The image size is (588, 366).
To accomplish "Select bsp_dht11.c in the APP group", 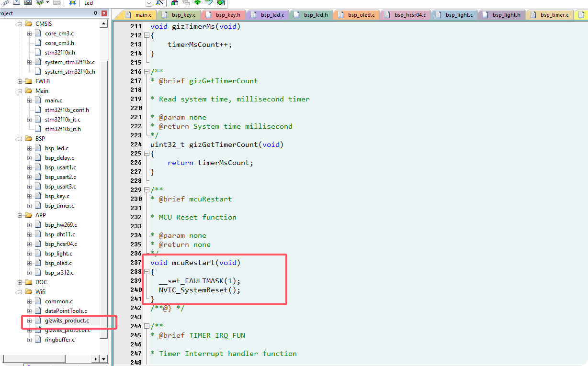I will (60, 234).
